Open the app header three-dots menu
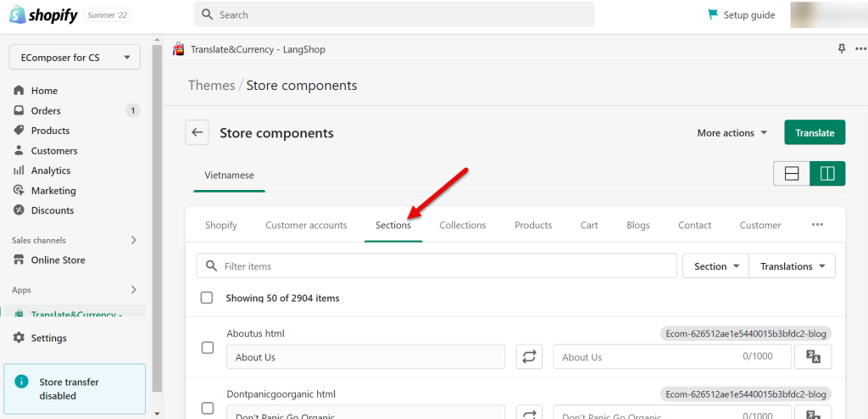This screenshot has height=419, width=868. tap(861, 49)
